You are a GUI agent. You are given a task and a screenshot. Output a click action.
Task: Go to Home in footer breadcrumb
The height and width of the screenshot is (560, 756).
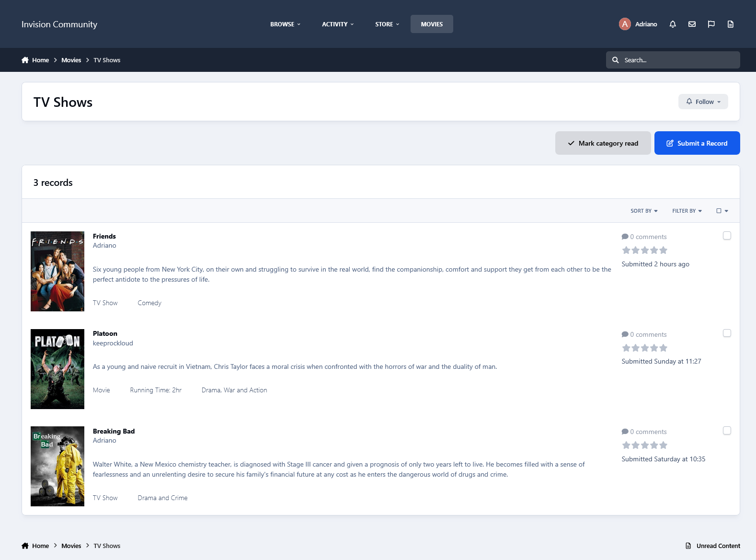tap(40, 546)
